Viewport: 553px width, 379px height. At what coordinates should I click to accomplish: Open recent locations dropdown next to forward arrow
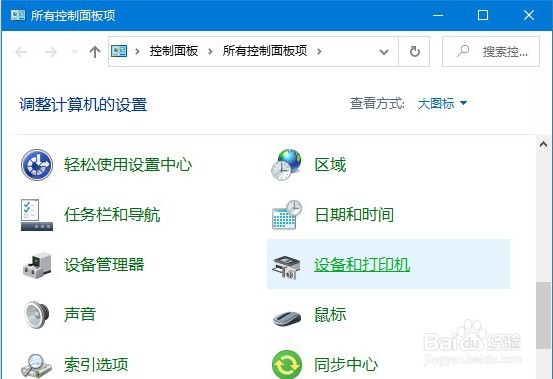coord(74,52)
